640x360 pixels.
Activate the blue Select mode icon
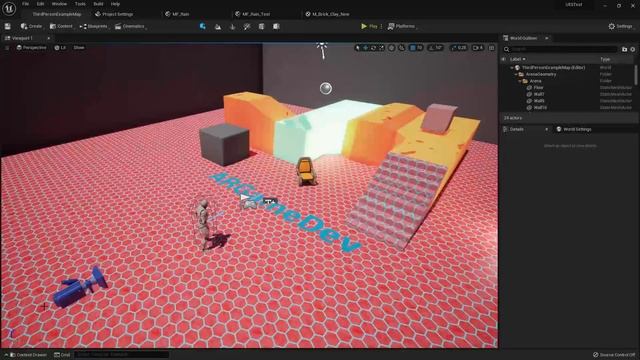pyautogui.click(x=203, y=26)
